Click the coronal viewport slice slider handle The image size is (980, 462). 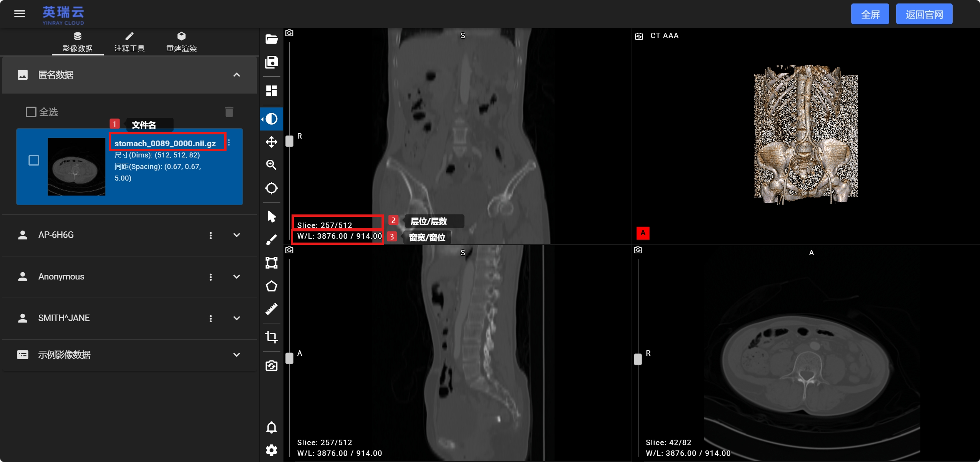click(x=289, y=141)
